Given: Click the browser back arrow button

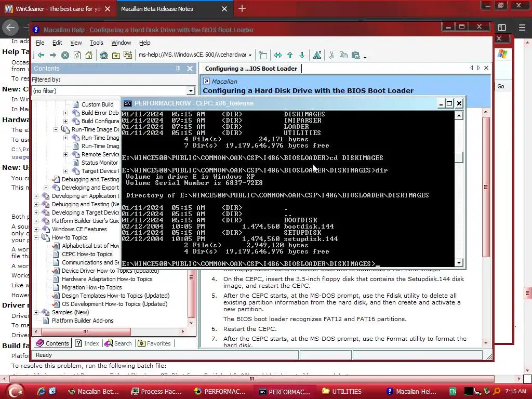Looking at the screenshot, I should click(10, 28).
